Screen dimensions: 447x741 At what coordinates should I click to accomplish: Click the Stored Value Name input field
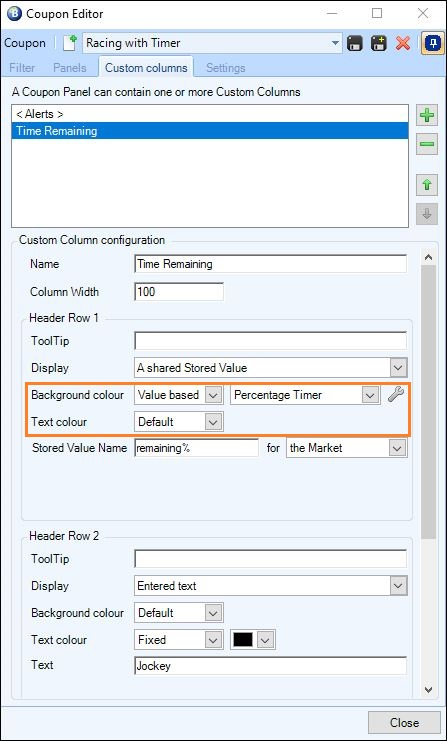(x=197, y=448)
